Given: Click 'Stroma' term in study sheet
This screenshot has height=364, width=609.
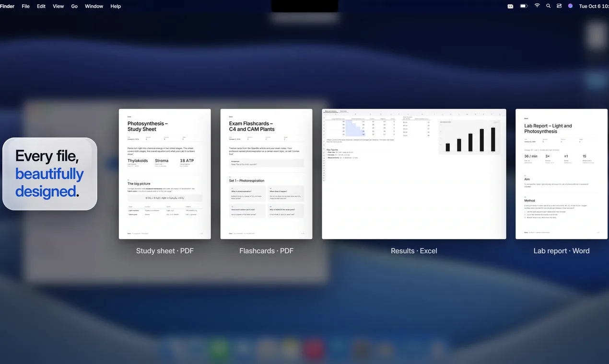Looking at the screenshot, I should point(162,161).
